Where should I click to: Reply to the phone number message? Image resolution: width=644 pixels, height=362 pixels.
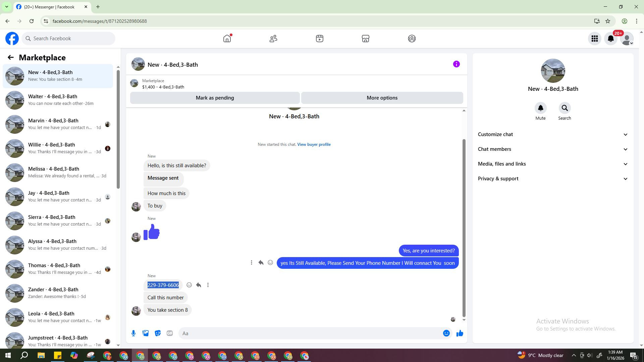199,285
